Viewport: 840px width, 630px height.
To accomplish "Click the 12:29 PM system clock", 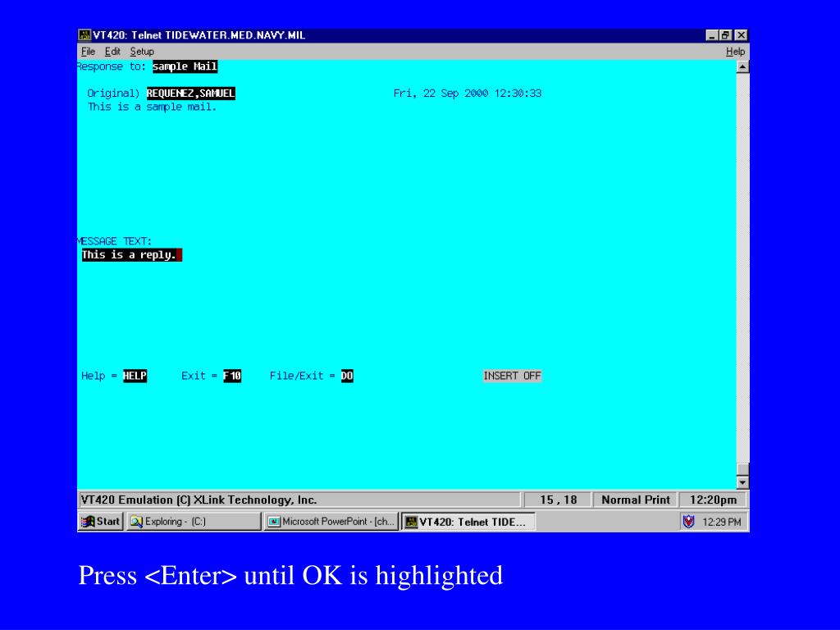I will 722,522.
